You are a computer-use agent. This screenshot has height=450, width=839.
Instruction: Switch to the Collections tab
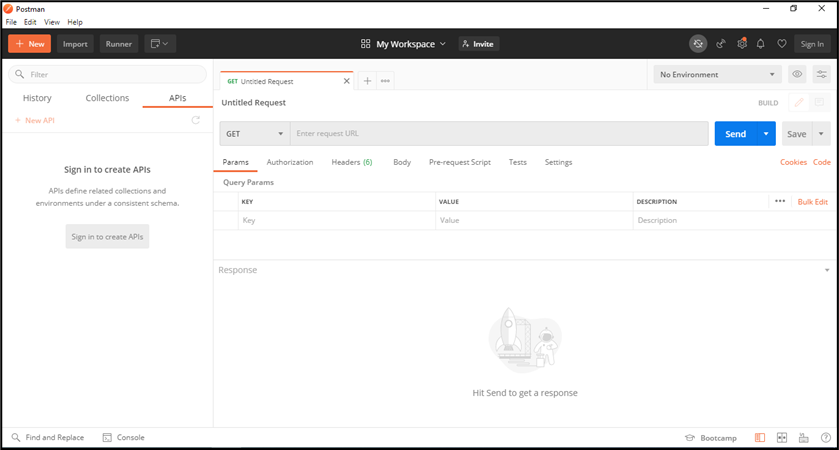pyautogui.click(x=107, y=98)
